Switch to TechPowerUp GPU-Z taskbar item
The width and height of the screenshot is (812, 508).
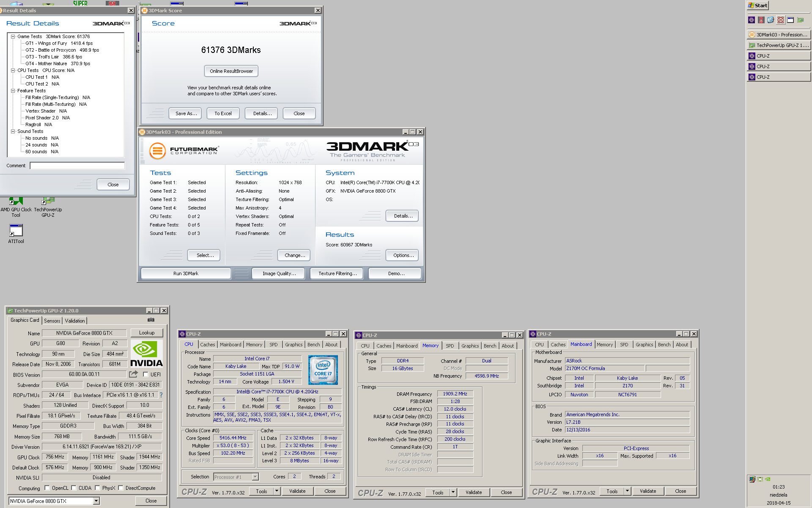(x=779, y=45)
